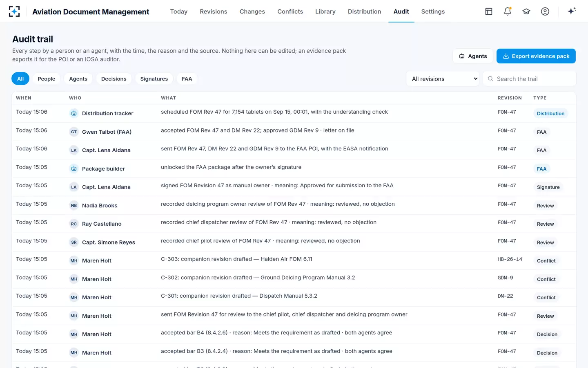The image size is (588, 368).
Task: Filter the trail by FAA chip
Action: pos(187,79)
